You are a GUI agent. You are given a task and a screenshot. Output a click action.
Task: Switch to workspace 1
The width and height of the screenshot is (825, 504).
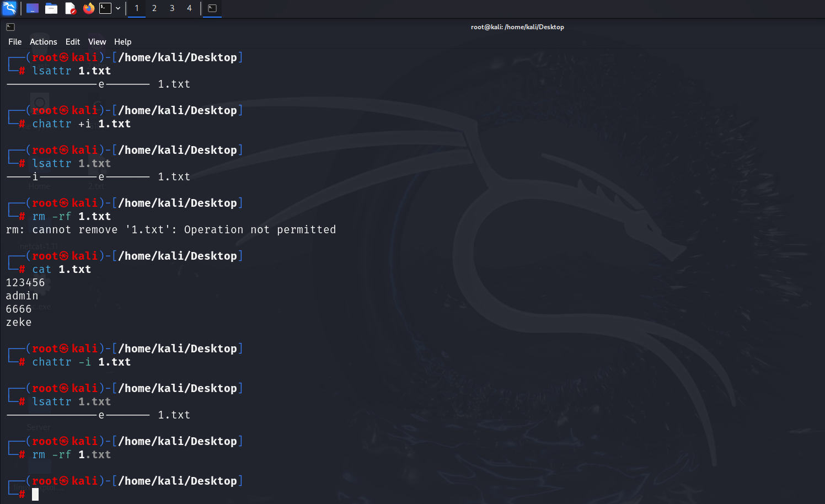(137, 8)
